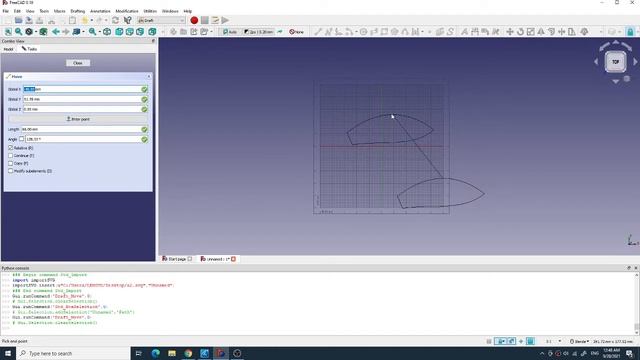Click the What's This help icon

128,20
